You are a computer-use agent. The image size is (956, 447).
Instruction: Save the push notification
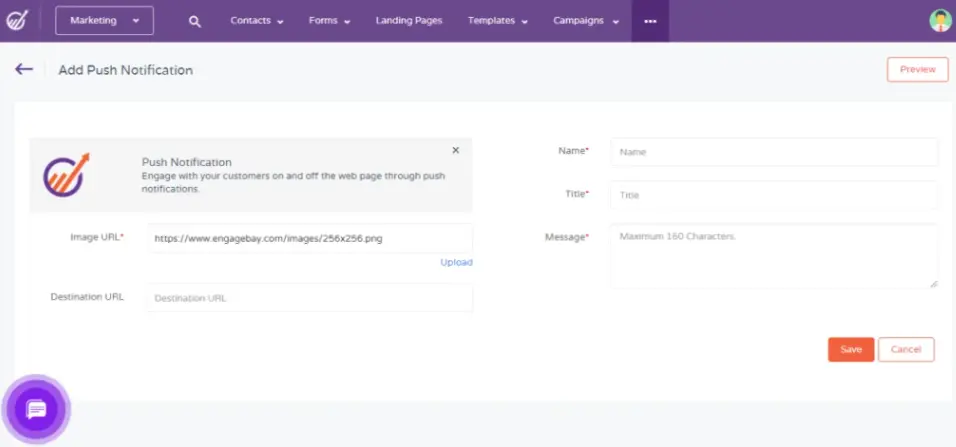click(850, 349)
